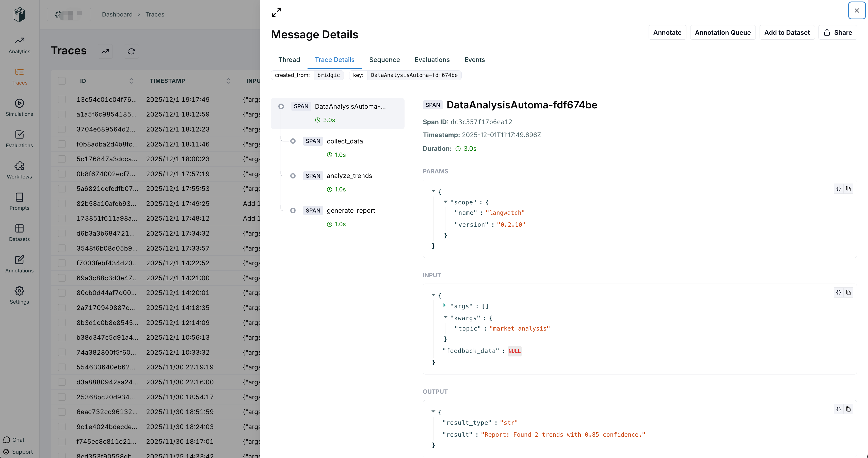Select all traces with the header checkbox

pyautogui.click(x=62, y=81)
